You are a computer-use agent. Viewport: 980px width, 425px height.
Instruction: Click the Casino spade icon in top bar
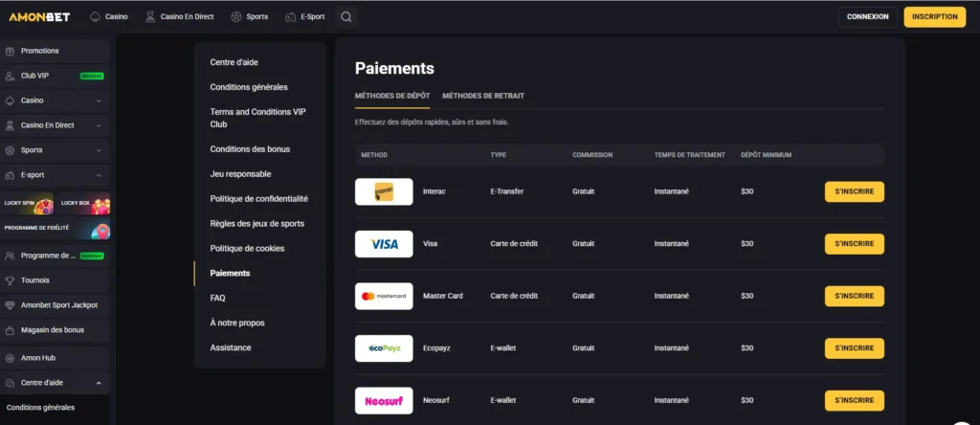[95, 17]
